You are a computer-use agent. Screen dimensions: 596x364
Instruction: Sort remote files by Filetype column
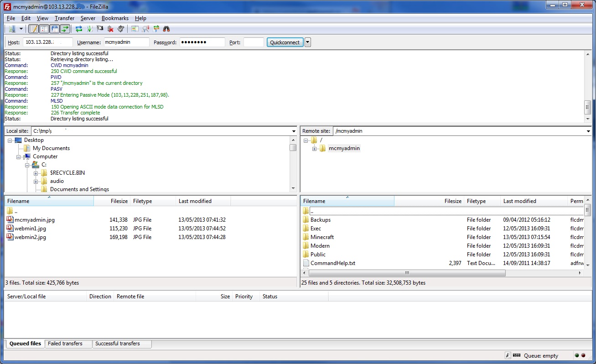(482, 201)
